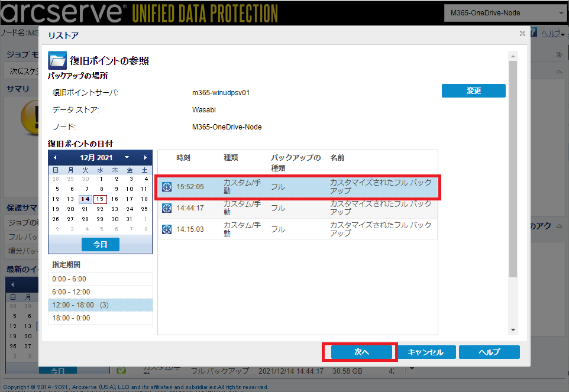Open the 12月 2021 month picker dropdown
The height and width of the screenshot is (392, 569).
click(127, 157)
